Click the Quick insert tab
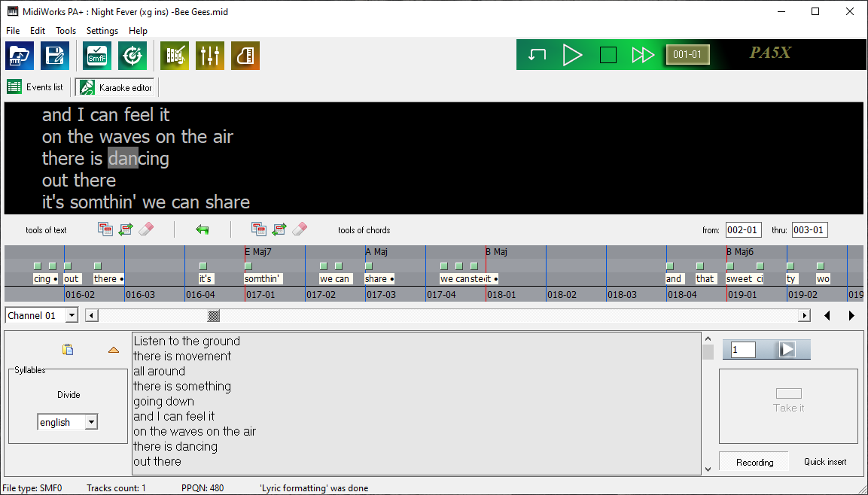This screenshot has width=868, height=495. pos(824,462)
